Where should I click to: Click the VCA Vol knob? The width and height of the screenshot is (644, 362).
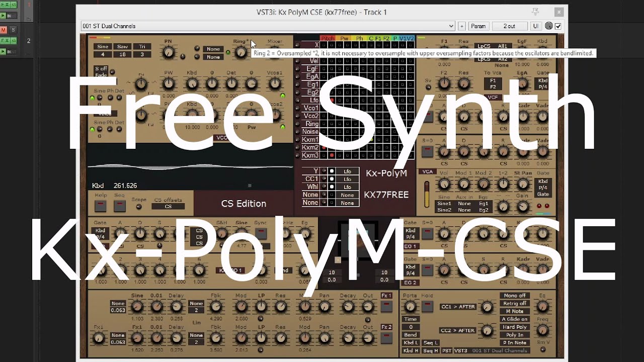pyautogui.click(x=444, y=184)
